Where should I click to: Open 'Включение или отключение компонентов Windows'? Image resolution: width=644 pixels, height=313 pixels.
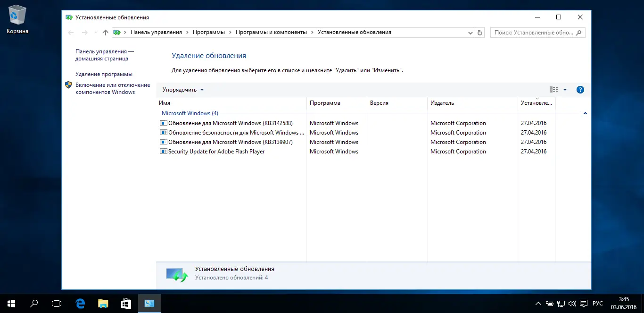pyautogui.click(x=113, y=88)
